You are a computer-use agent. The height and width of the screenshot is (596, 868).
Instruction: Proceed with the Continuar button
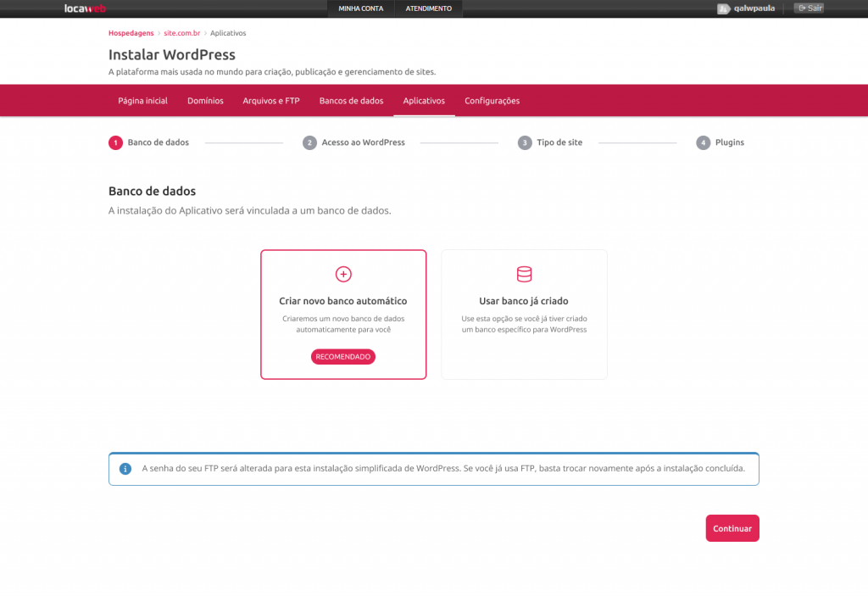[732, 528]
